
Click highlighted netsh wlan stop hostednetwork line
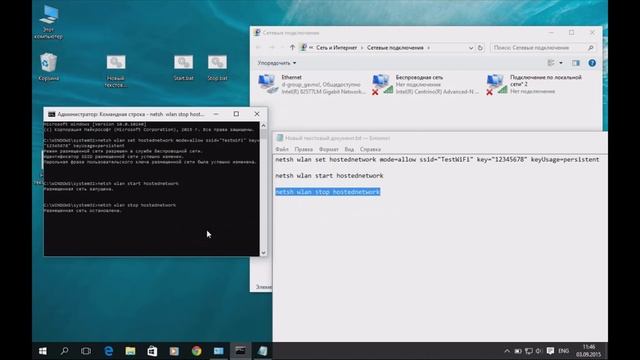[328, 192]
